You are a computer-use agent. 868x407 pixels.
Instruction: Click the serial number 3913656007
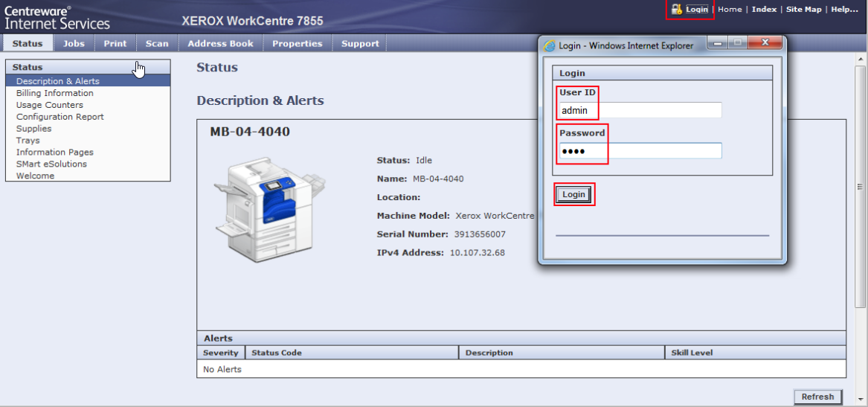coord(480,234)
